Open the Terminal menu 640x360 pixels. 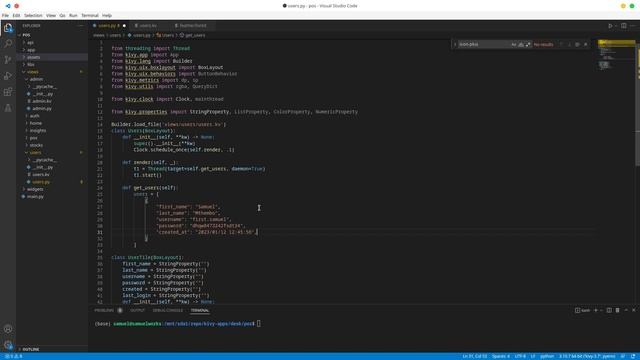[x=90, y=16]
